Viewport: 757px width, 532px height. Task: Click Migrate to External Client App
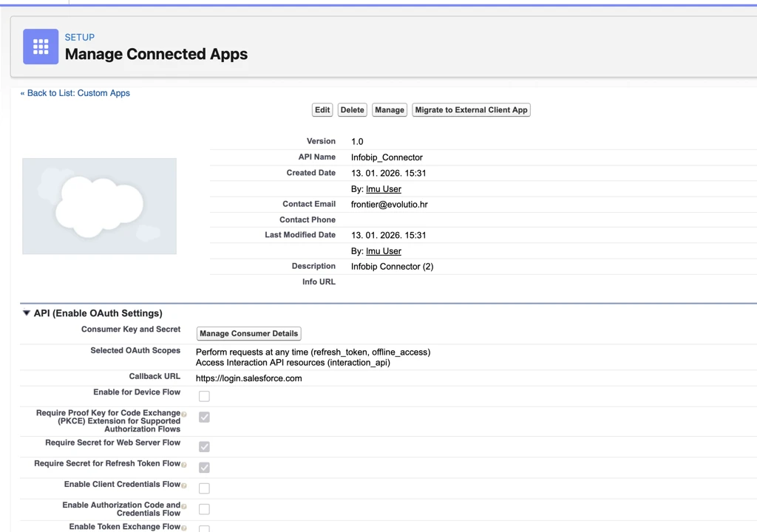point(471,110)
